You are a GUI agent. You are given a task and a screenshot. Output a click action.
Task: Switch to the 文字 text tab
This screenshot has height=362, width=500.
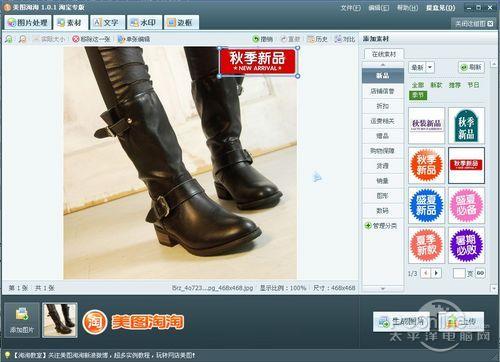pyautogui.click(x=107, y=23)
